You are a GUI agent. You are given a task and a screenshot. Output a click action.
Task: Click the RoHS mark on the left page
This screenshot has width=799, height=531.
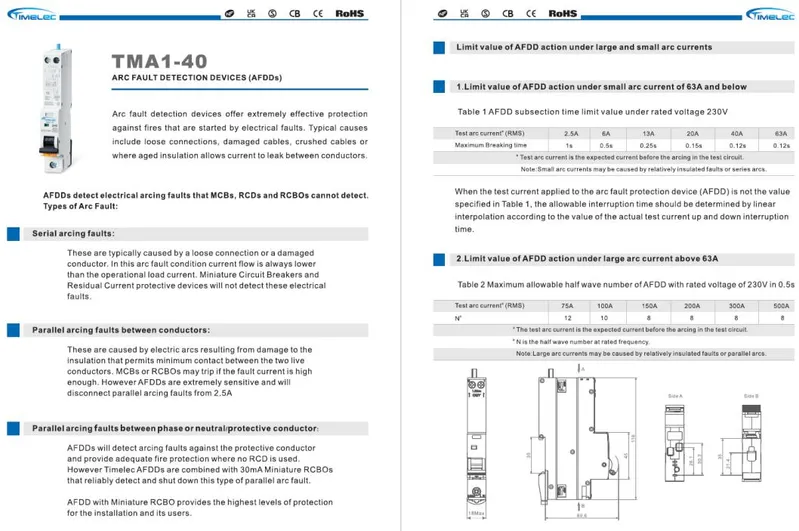350,14
